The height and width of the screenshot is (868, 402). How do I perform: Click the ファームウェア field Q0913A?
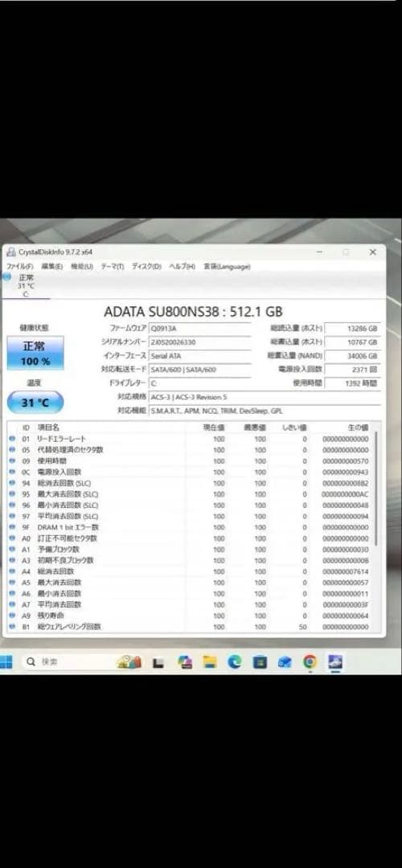tap(200, 328)
